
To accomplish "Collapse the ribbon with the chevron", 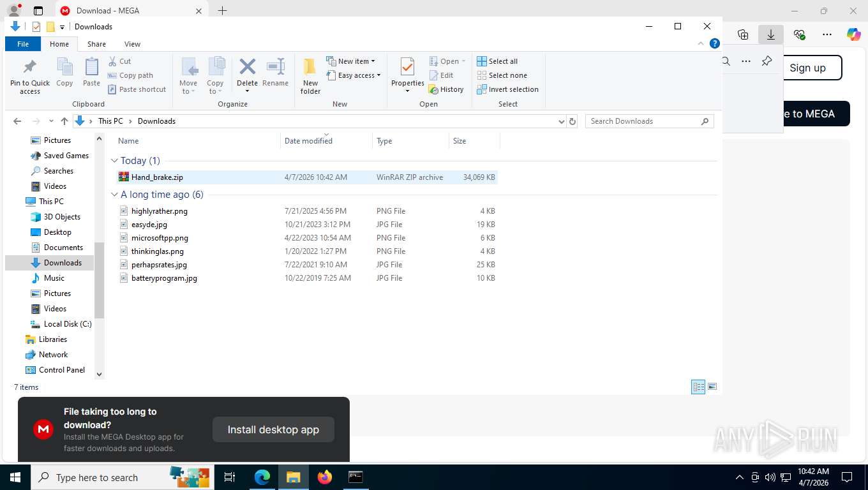I will tap(701, 44).
